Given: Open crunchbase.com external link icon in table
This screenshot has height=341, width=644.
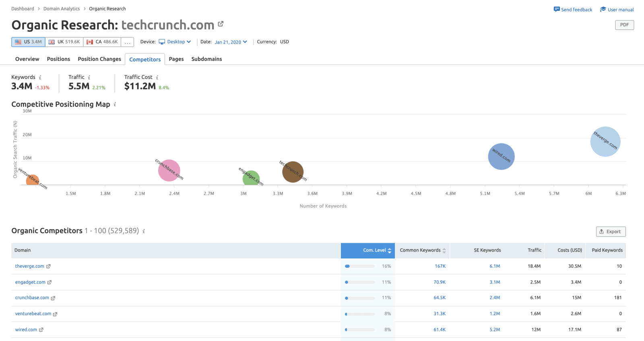Looking at the screenshot, I should [53, 298].
